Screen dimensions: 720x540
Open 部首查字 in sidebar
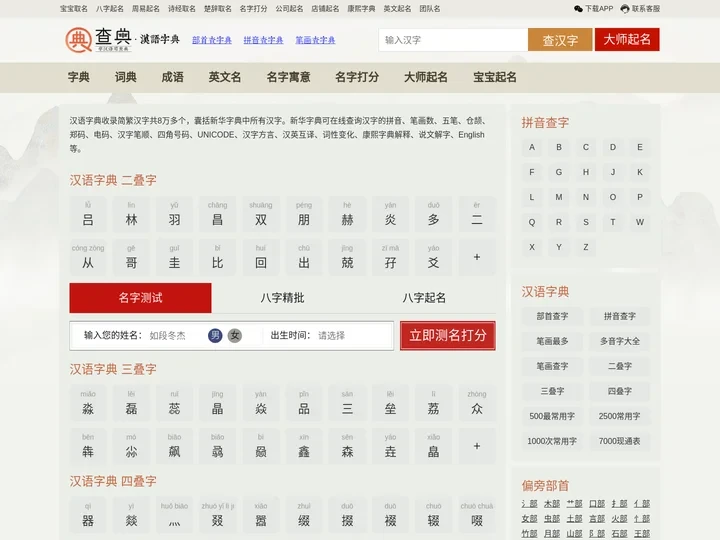(552, 316)
